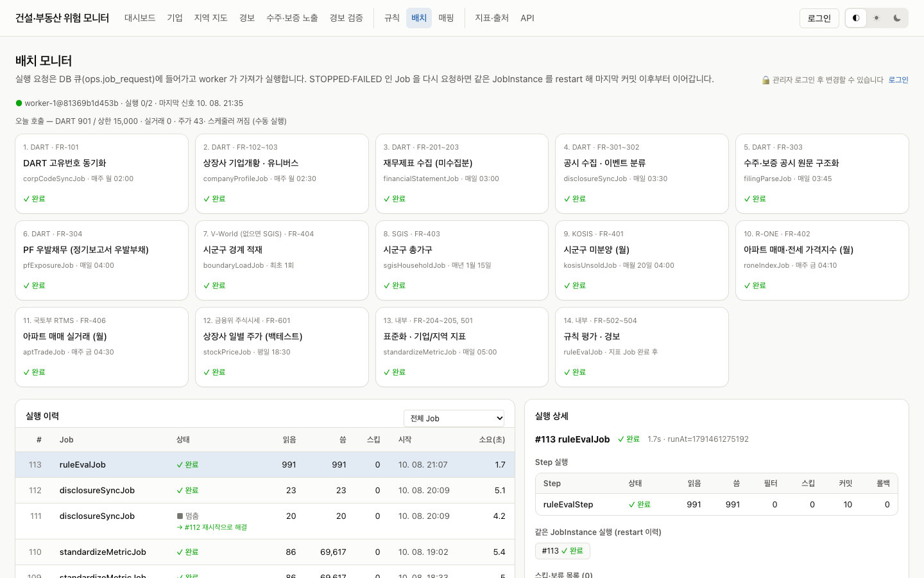Navigate to 수주·보증 노출
Viewport: 924px width, 578px height.
[292, 18]
